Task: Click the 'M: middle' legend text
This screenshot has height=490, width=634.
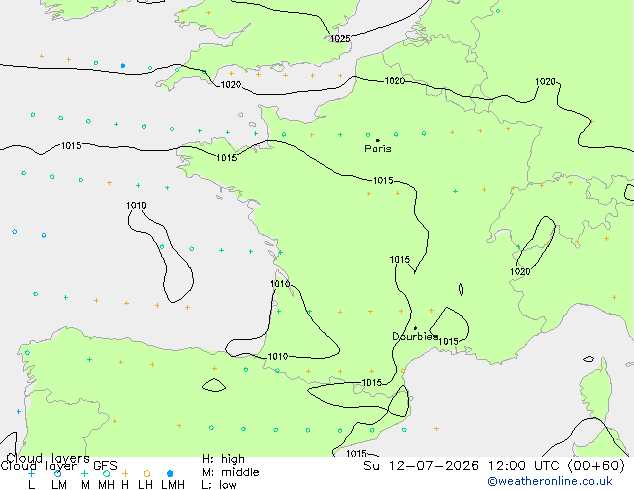Action: 230,472
